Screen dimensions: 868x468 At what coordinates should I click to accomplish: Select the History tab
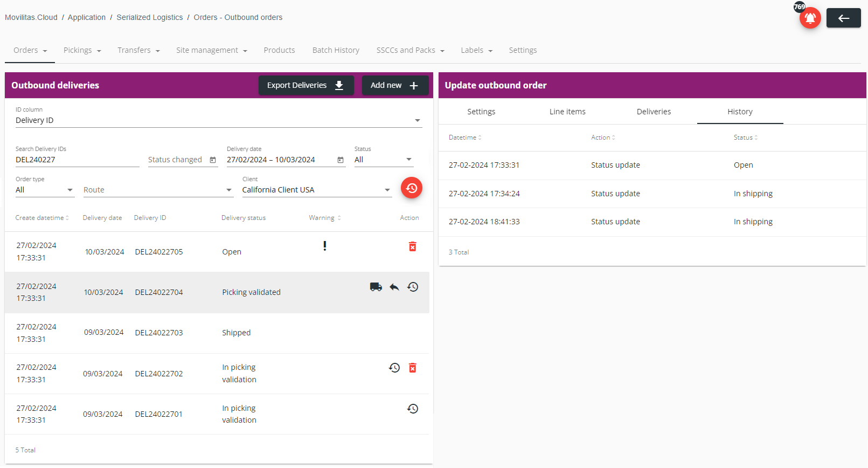pyautogui.click(x=740, y=112)
